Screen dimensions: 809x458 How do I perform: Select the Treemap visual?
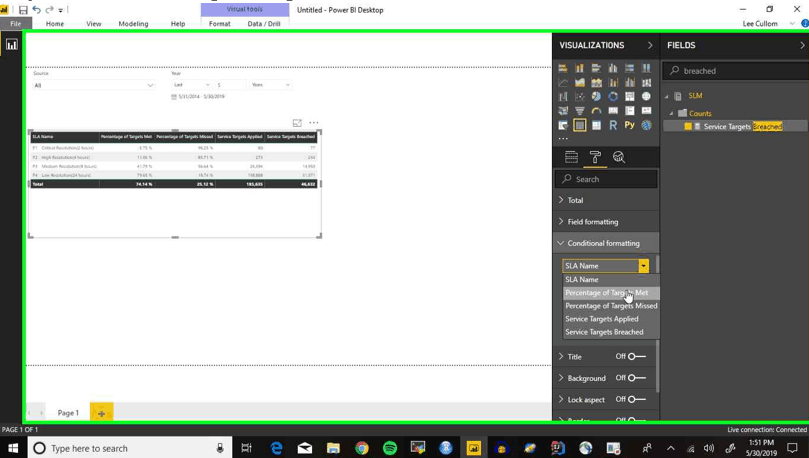point(629,96)
